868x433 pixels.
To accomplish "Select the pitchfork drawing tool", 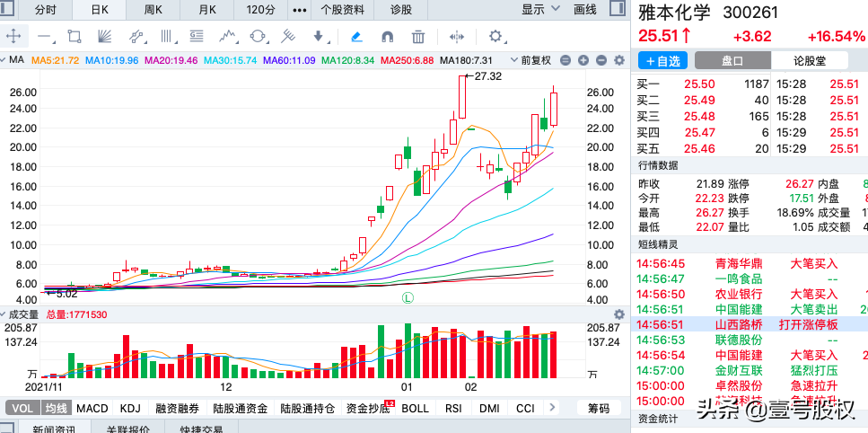I will 287,37.
